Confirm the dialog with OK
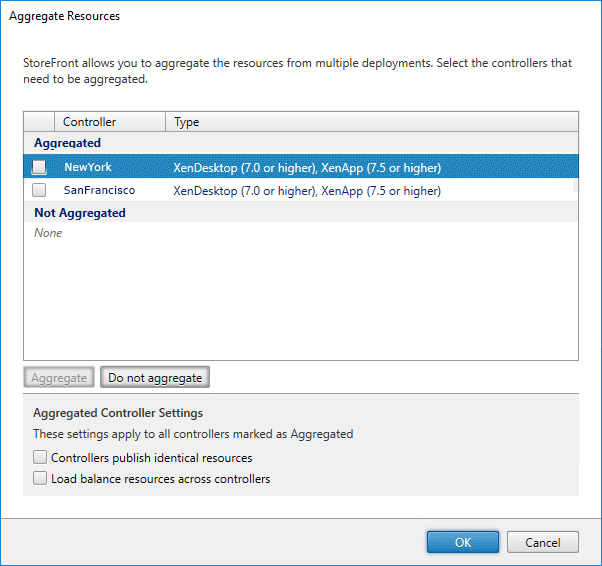 click(463, 542)
